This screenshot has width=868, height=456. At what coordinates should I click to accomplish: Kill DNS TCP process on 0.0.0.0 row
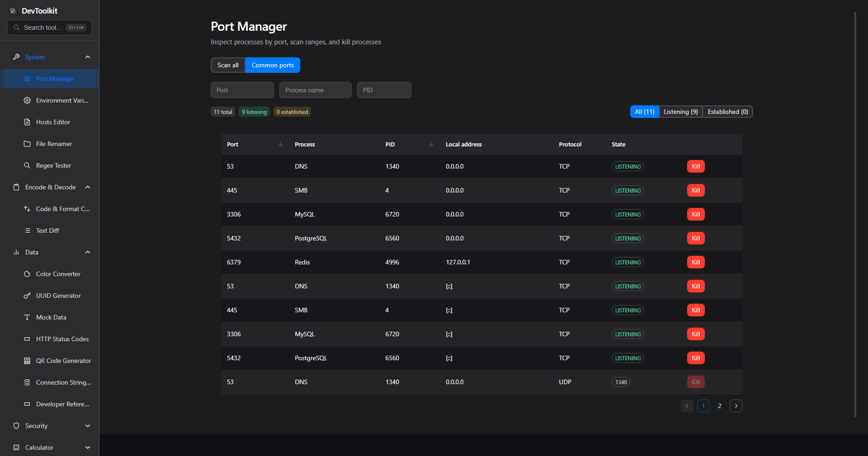[x=696, y=166]
